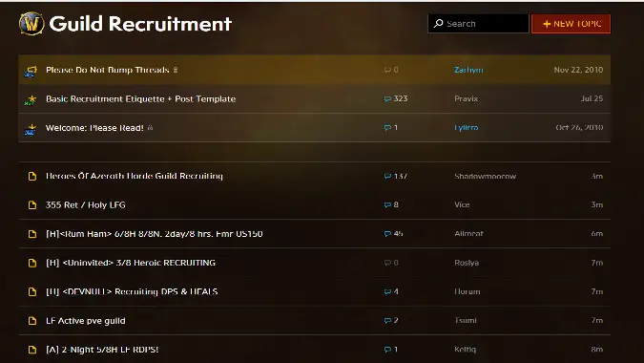Click reply bubble icon on 2-Night 5/8H row
The height and width of the screenshot is (363, 644).
387,350
